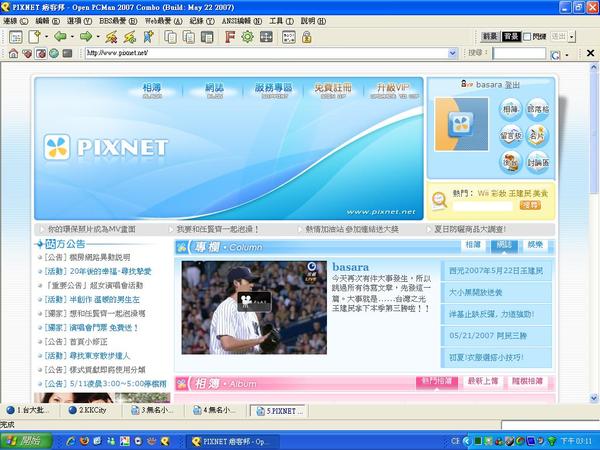Screen dimensions: 600x450
Task: Open the 連線(C) menu
Action: [16, 21]
